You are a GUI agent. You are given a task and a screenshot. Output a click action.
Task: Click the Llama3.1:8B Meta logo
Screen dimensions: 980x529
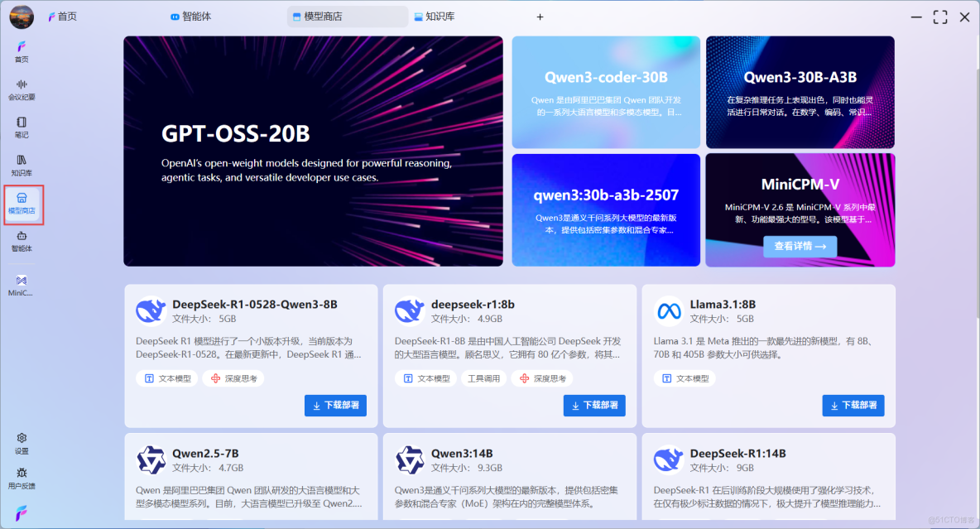click(x=668, y=310)
